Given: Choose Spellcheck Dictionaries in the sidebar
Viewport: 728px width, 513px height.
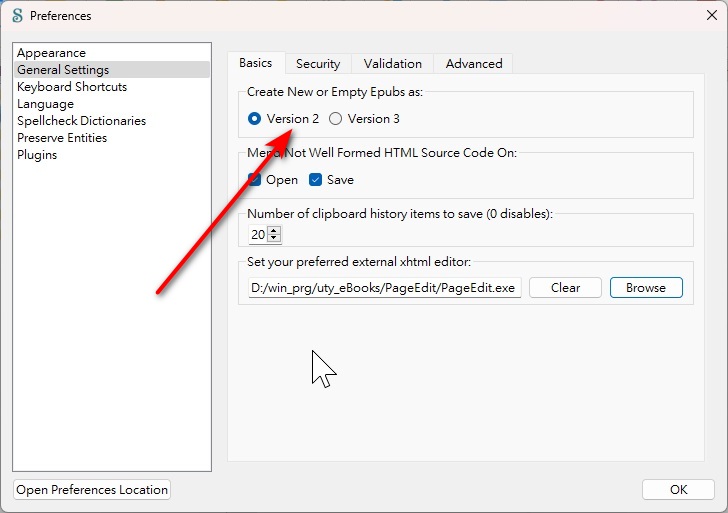Looking at the screenshot, I should (81, 121).
